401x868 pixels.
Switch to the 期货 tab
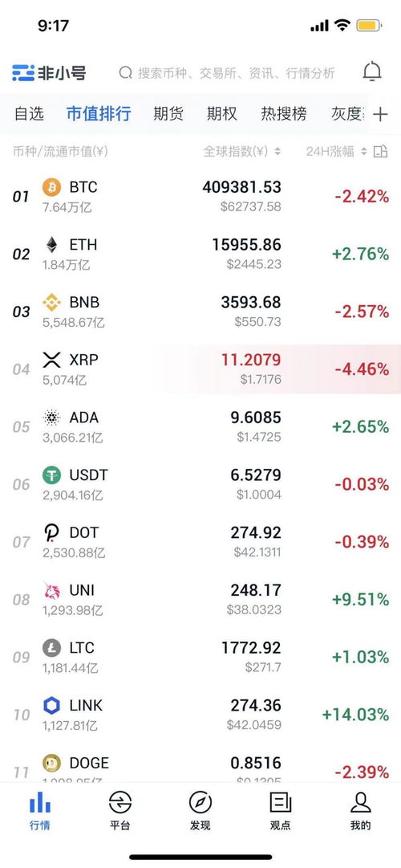coord(168,114)
